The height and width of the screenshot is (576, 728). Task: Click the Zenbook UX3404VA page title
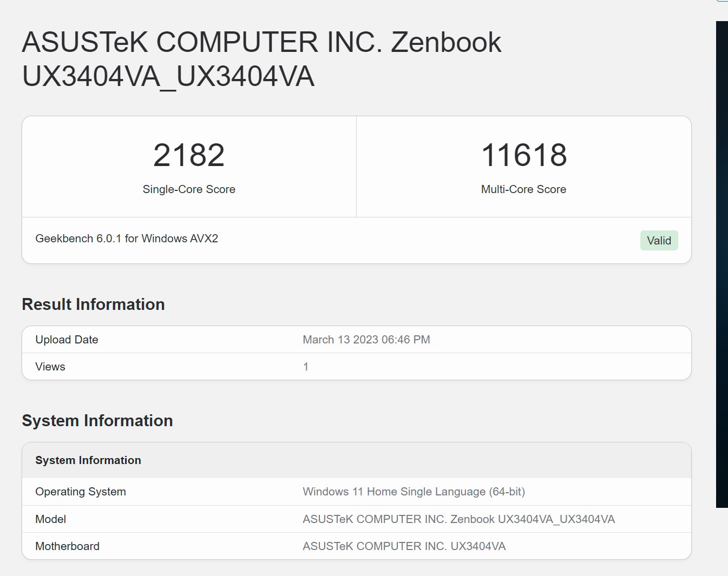coord(261,59)
